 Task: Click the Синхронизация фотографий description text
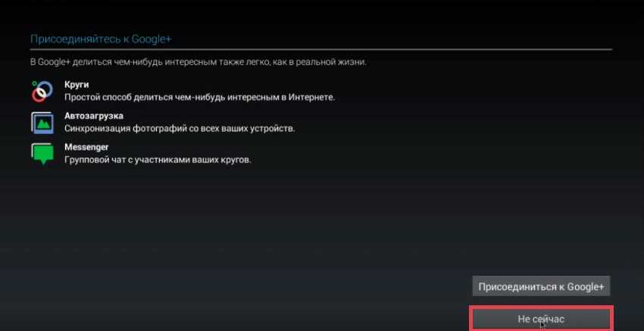[x=180, y=129]
